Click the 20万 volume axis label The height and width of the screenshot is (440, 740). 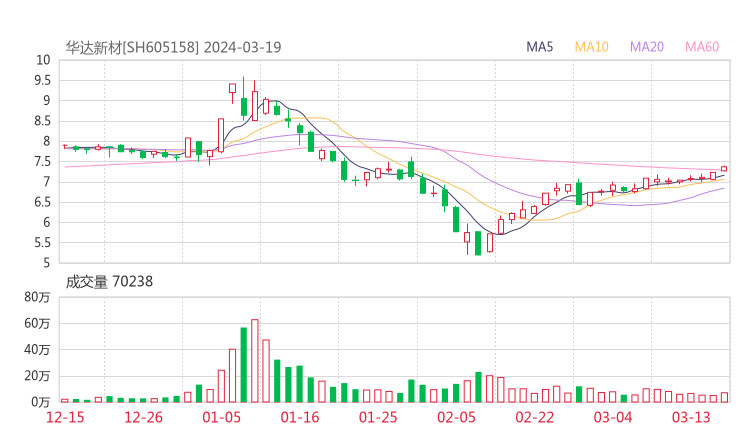click(37, 376)
